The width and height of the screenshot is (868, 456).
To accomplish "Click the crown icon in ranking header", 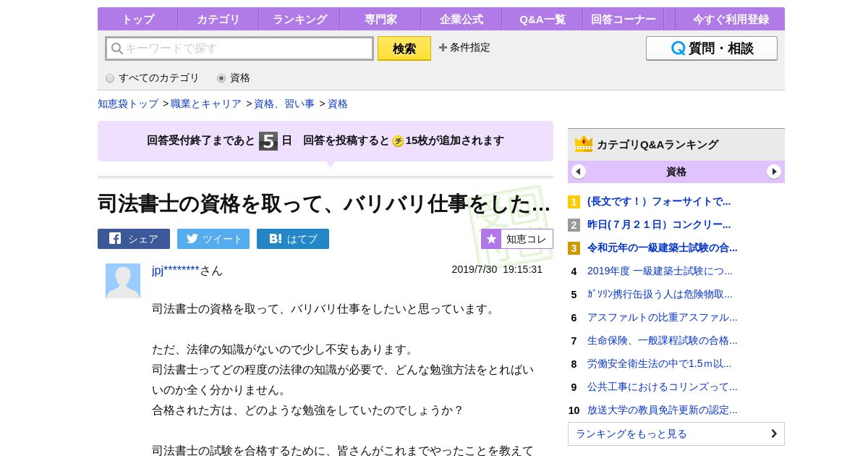I will (584, 144).
